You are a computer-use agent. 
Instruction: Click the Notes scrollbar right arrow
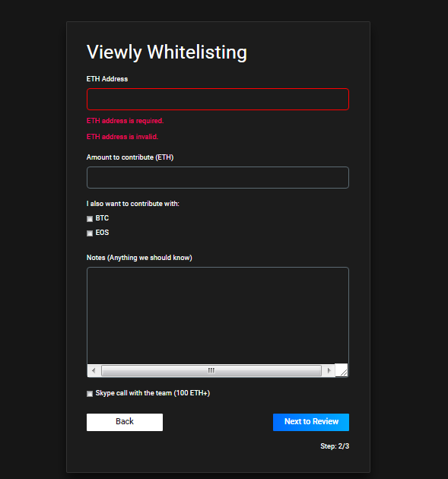click(x=329, y=370)
